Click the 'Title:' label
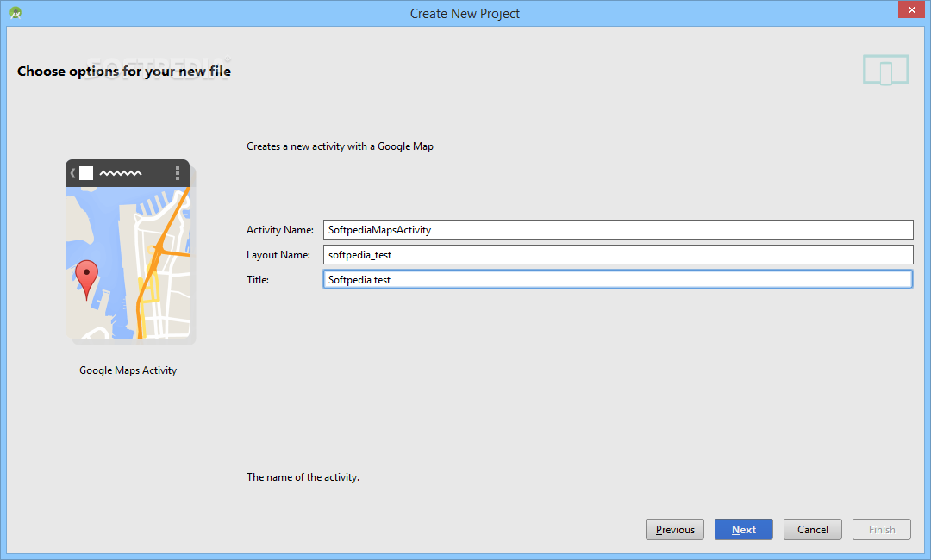Screen dimensions: 931x560 (x=258, y=280)
